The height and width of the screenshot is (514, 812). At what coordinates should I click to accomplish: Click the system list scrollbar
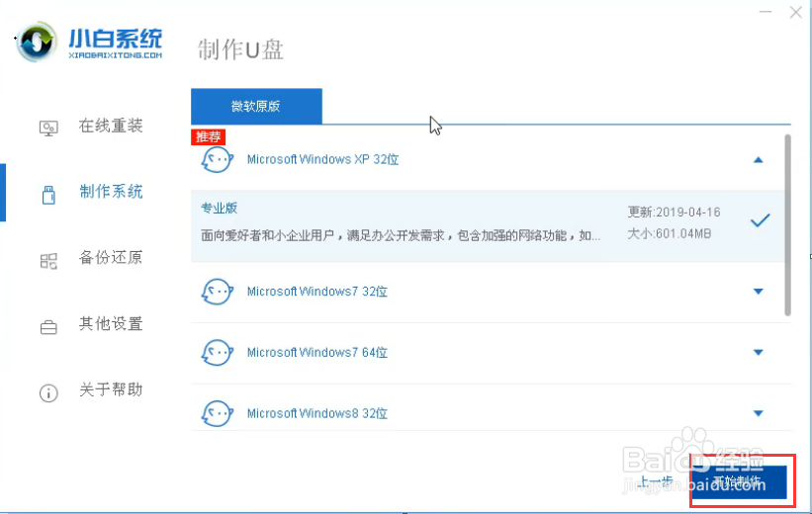787,225
